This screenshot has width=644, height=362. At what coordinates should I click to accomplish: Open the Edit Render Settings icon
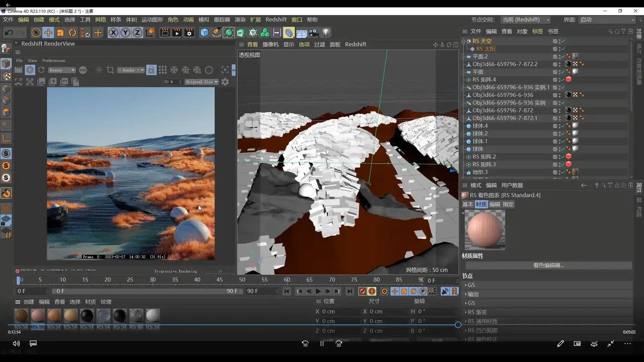tap(189, 33)
